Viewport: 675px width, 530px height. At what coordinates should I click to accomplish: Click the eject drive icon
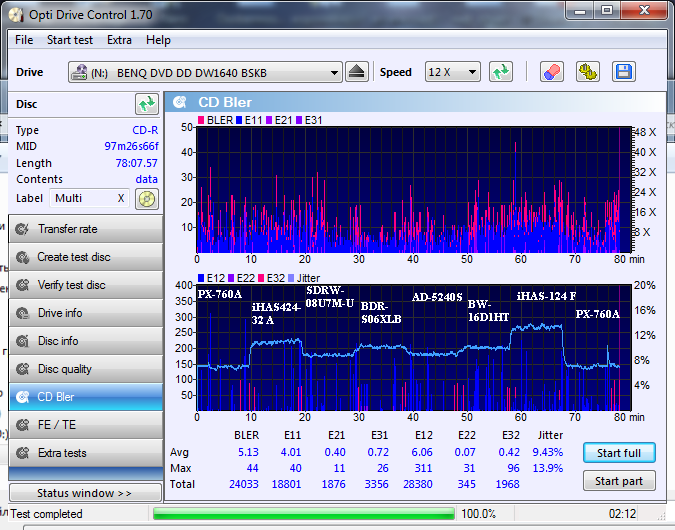pyautogui.click(x=358, y=73)
